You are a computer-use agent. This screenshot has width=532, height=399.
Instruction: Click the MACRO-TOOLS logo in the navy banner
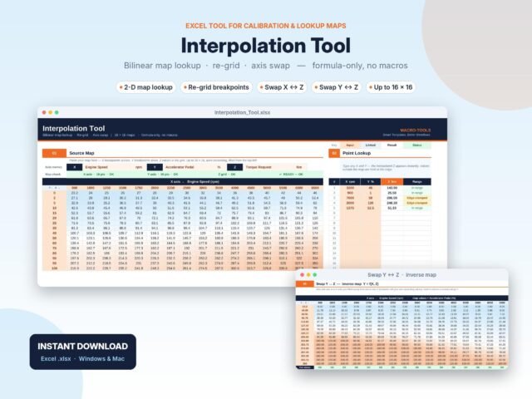coord(415,131)
